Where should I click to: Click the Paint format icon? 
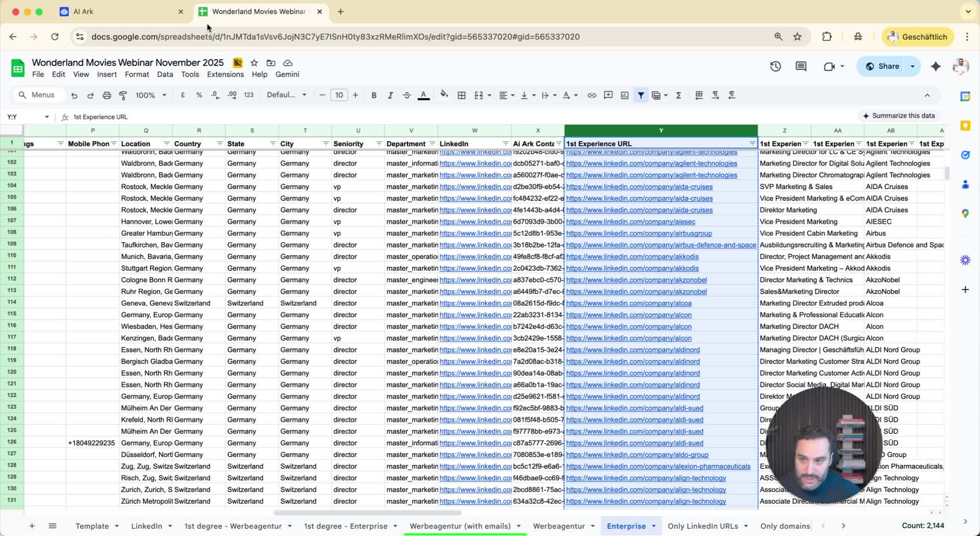coord(123,95)
